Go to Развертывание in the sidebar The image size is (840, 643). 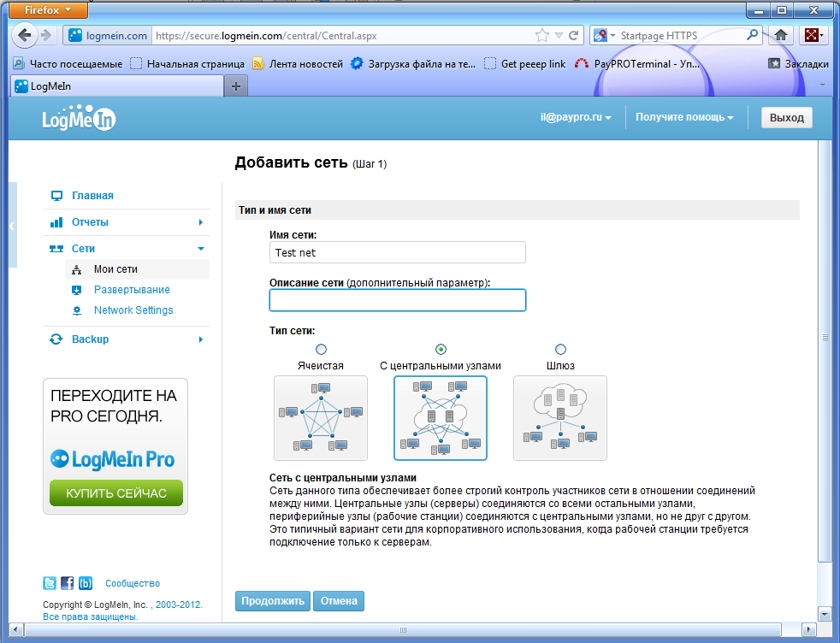[x=132, y=290]
